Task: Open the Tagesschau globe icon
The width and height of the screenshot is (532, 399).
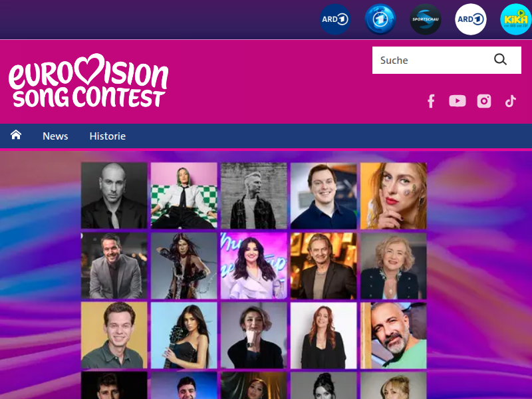Action: 380,19
